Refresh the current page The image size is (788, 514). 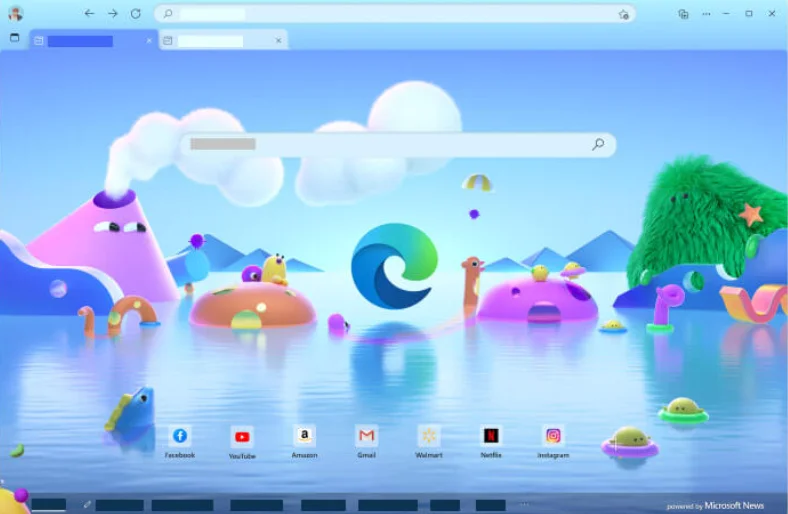(136, 14)
